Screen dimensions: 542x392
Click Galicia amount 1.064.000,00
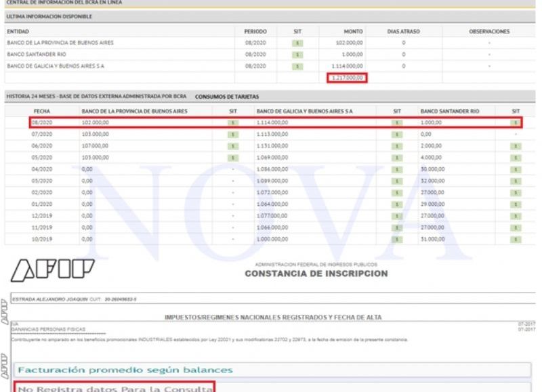pyautogui.click(x=272, y=204)
